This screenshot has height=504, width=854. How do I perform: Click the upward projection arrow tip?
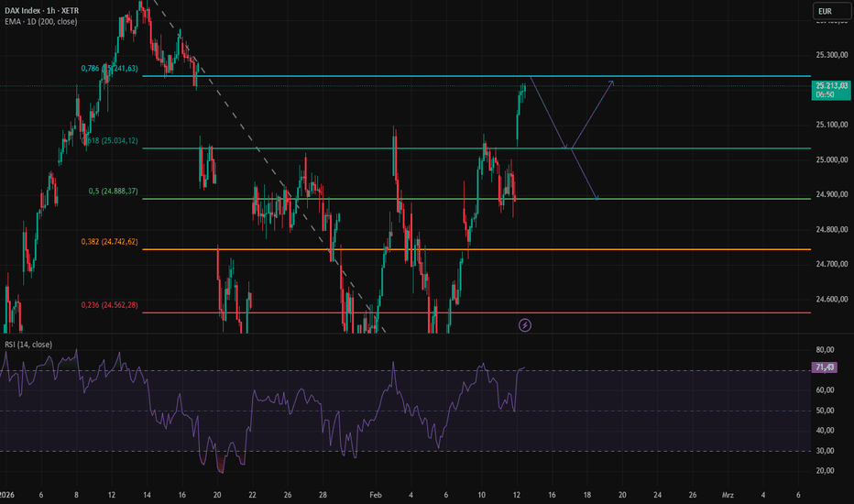tap(613, 82)
